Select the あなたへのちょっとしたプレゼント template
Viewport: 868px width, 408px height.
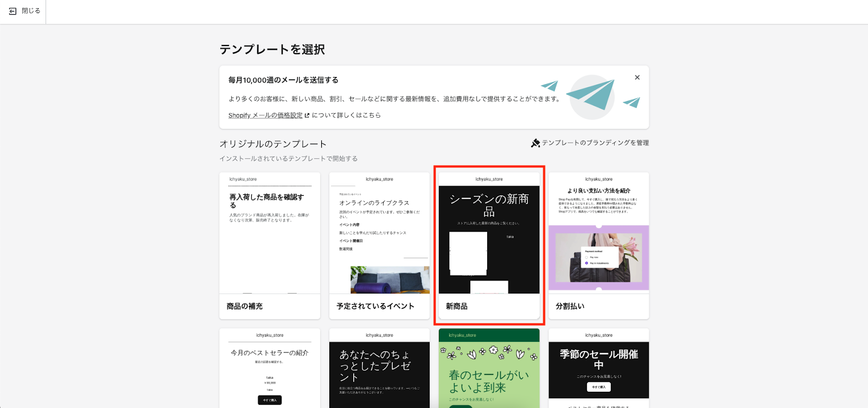(x=379, y=368)
